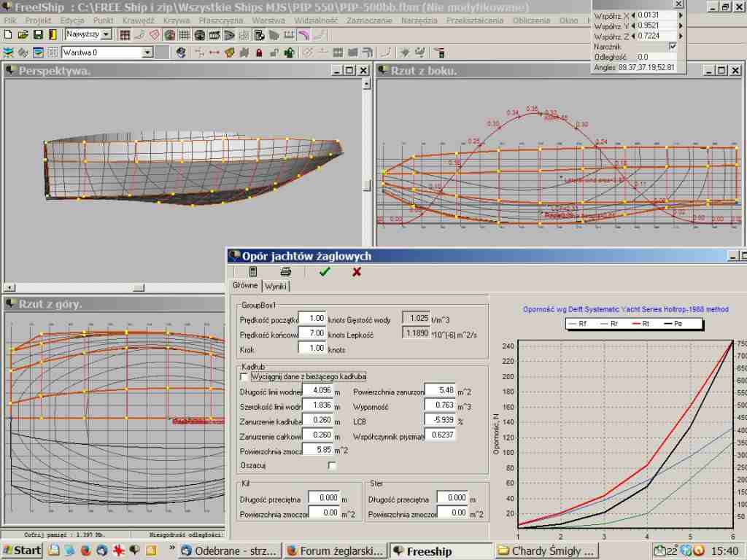Toggle the Oszacuj checkbox

click(332, 465)
